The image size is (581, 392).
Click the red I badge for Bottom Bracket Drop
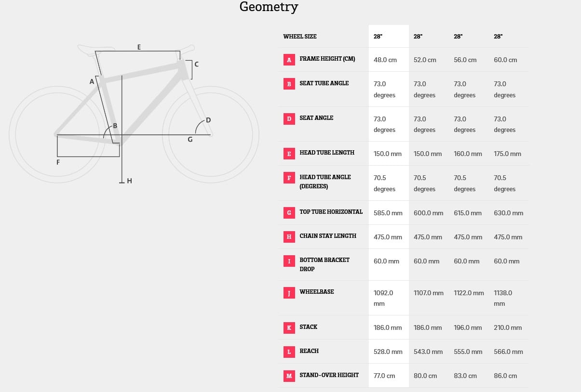coord(289,261)
